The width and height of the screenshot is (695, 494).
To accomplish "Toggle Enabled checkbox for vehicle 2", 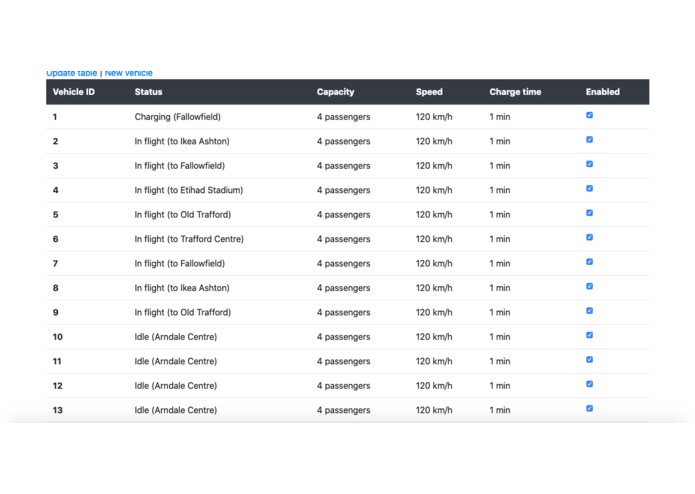I will tap(590, 140).
